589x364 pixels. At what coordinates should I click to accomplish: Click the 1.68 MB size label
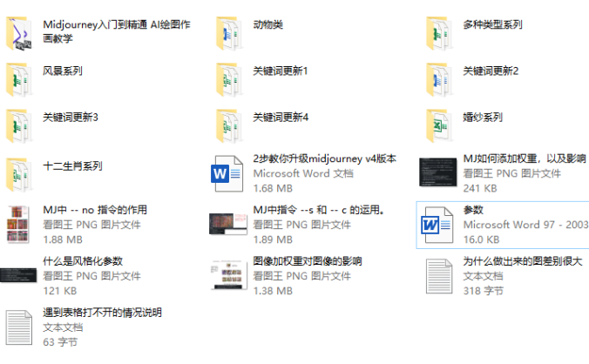pos(273,188)
